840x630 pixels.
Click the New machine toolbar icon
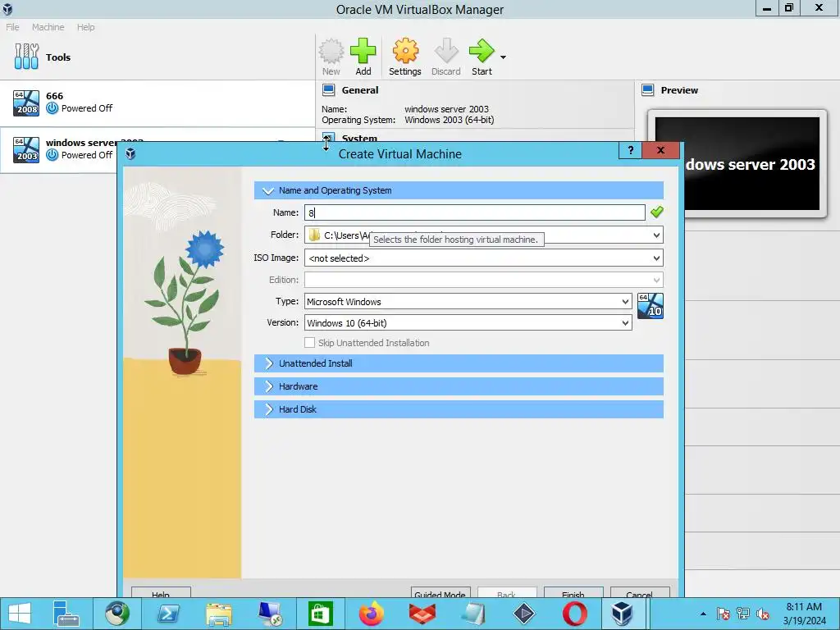click(x=331, y=57)
